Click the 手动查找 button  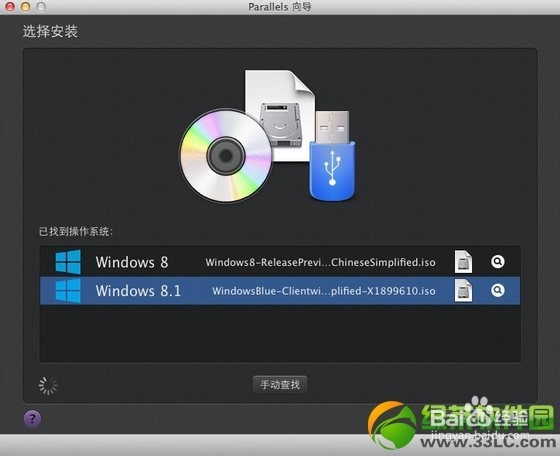tap(280, 385)
